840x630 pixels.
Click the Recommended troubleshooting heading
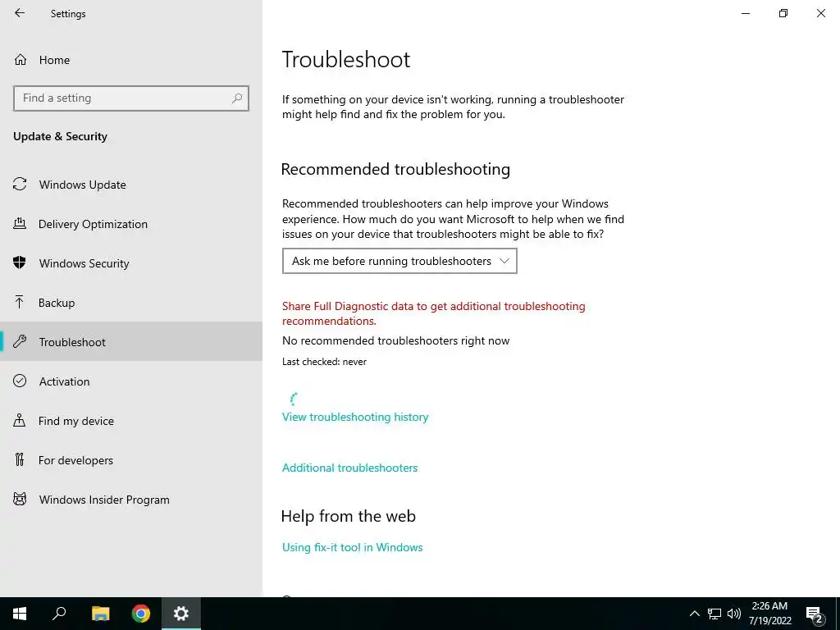coord(395,169)
